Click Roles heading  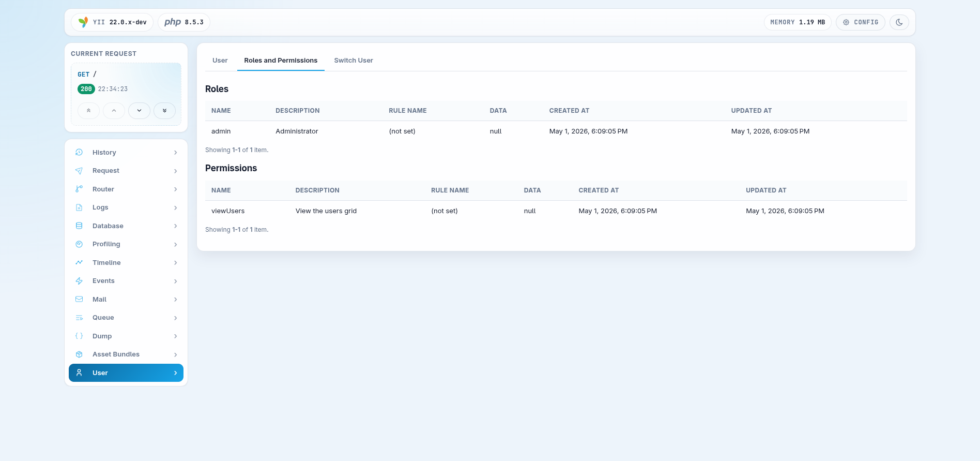(x=217, y=89)
